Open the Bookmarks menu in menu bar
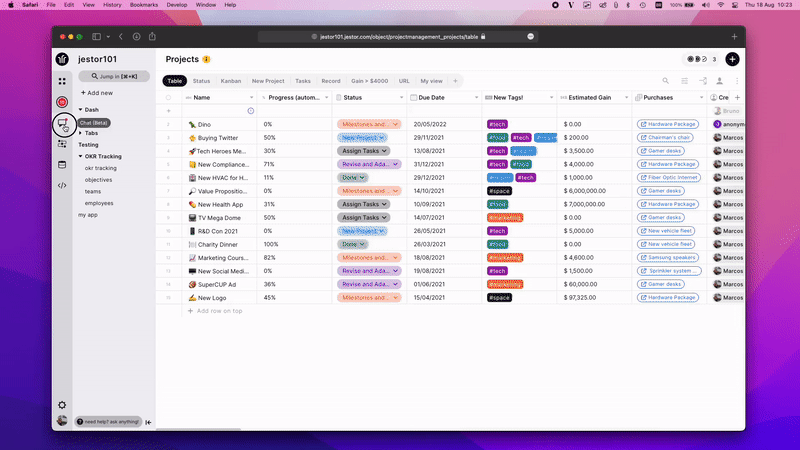This screenshot has width=800, height=450. [x=144, y=5]
